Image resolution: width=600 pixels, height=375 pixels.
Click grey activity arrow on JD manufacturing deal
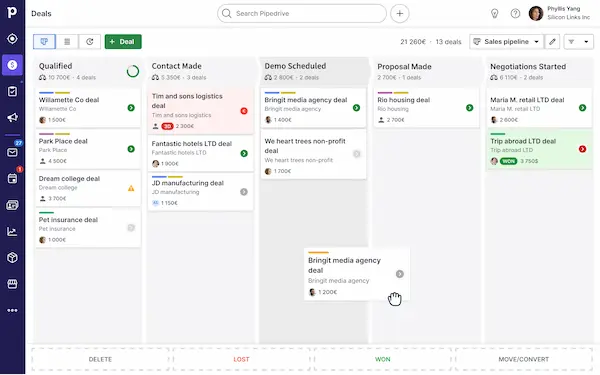244,192
